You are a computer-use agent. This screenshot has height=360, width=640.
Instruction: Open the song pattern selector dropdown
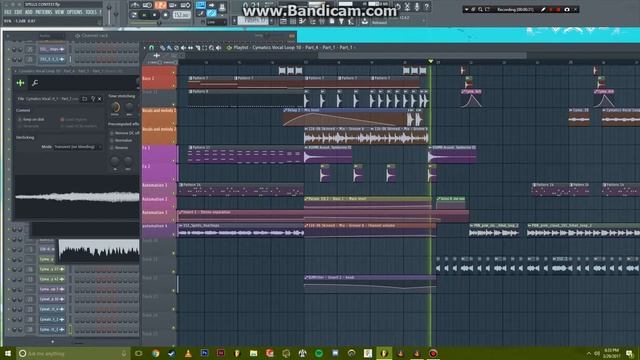tap(254, 21)
